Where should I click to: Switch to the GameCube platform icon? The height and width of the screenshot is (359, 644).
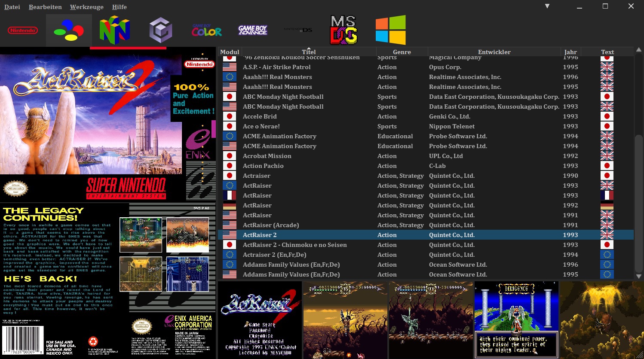161,30
